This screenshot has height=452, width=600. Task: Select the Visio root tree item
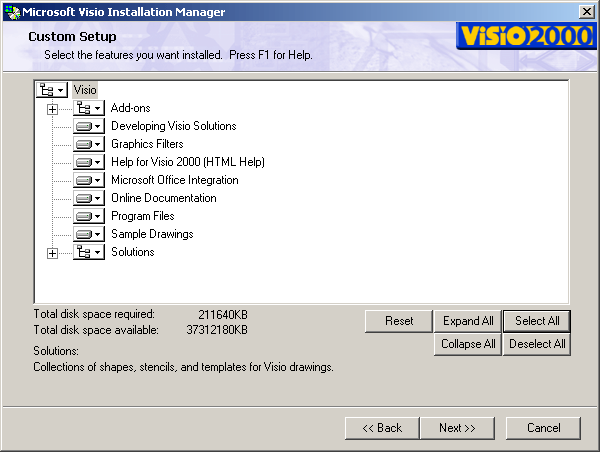coord(85,90)
